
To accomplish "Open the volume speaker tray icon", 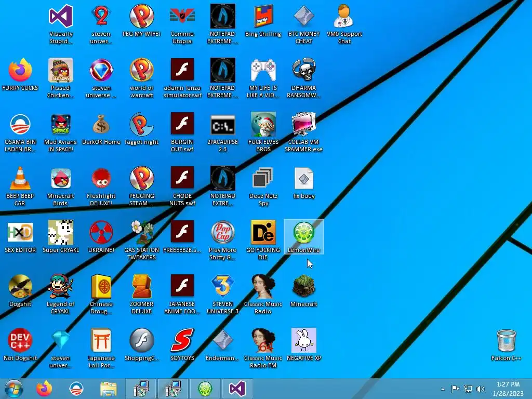I will pos(481,389).
